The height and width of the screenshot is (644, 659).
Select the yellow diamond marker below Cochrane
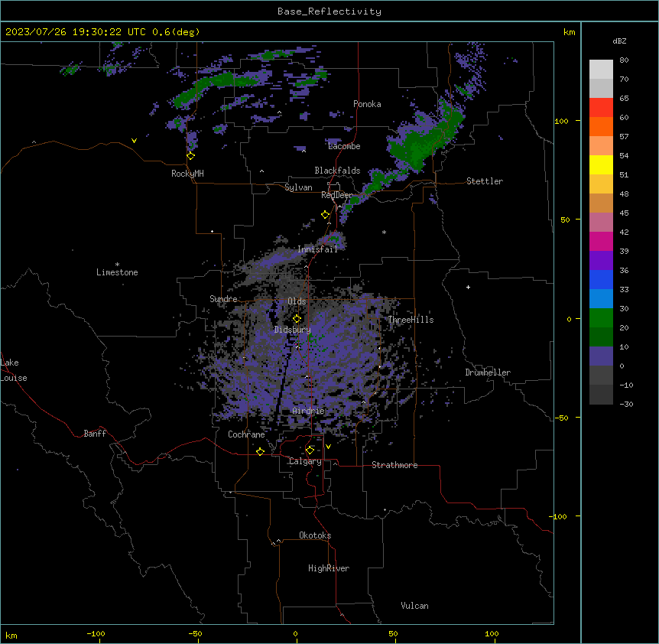click(x=260, y=452)
